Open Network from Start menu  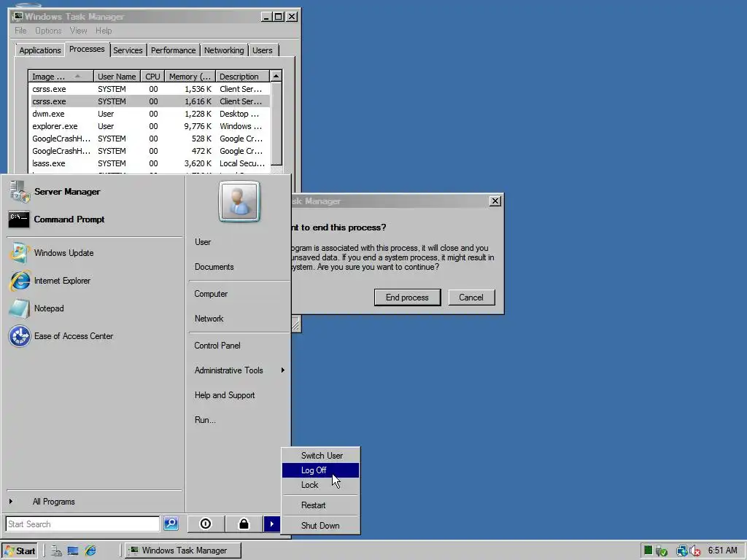(x=239, y=319)
